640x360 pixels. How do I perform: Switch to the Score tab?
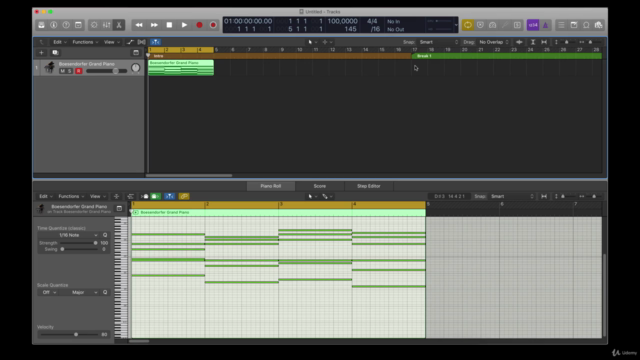(x=320, y=186)
